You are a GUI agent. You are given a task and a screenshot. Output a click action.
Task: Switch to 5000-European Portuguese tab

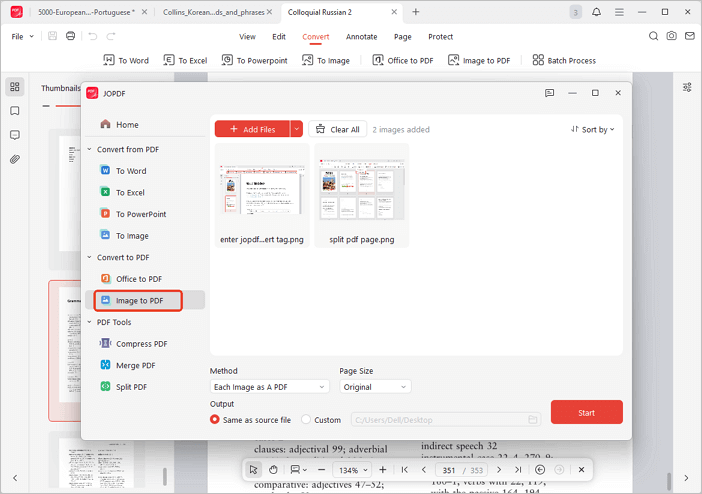[x=86, y=12]
